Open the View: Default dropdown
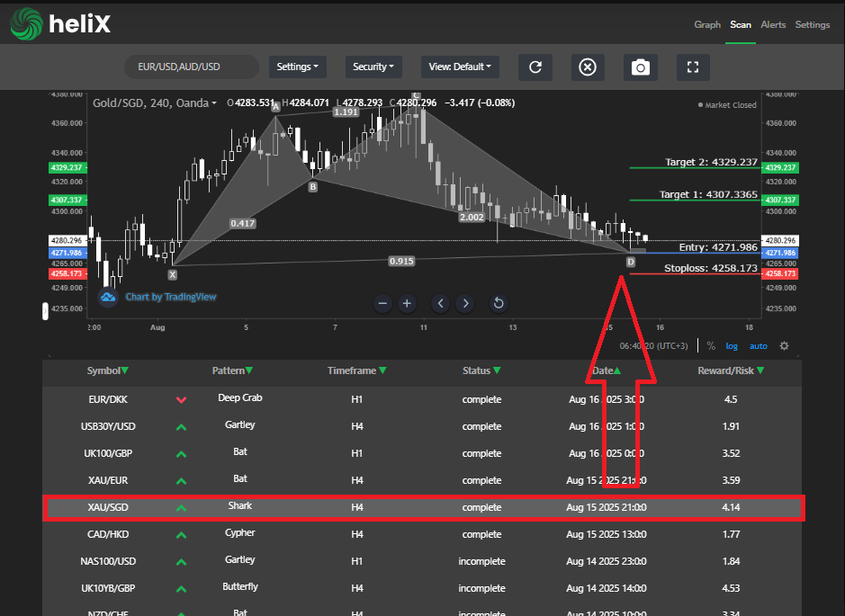The image size is (845, 616). pos(459,67)
